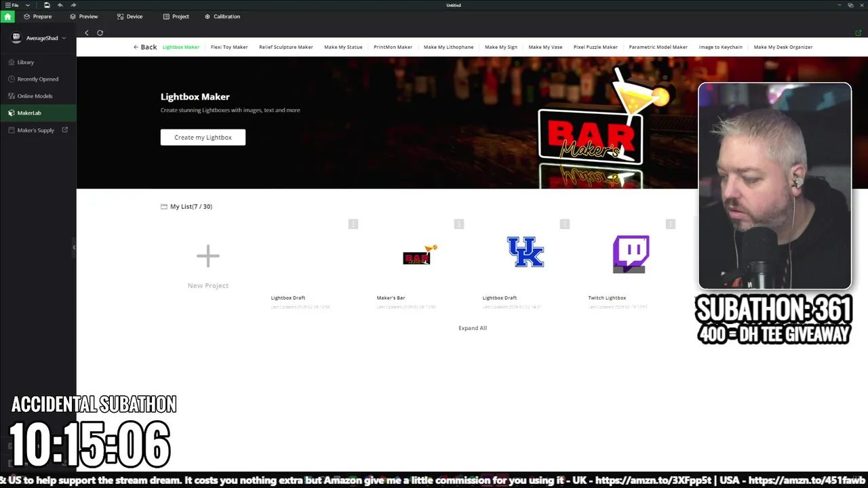
Task: Click the green icon at top right
Action: 859,33
